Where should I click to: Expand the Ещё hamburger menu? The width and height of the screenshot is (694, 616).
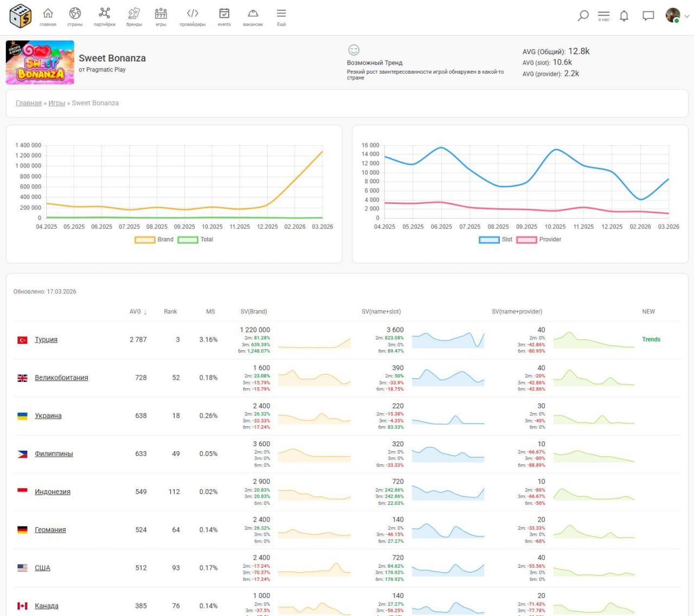point(281,16)
